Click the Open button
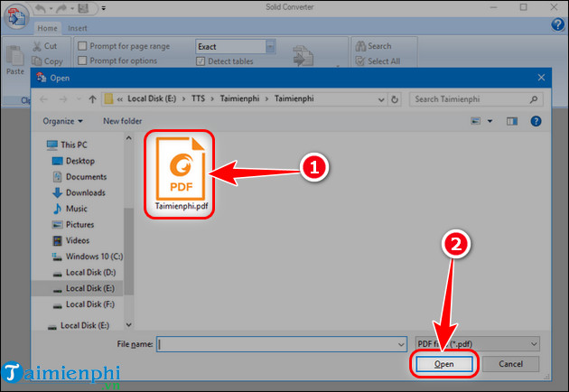The height and width of the screenshot is (392, 569). 443,364
